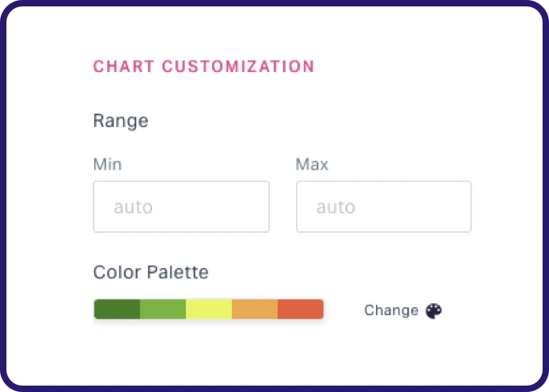The width and height of the screenshot is (549, 392).
Task: Select the light green palette swatch
Action: [163, 310]
